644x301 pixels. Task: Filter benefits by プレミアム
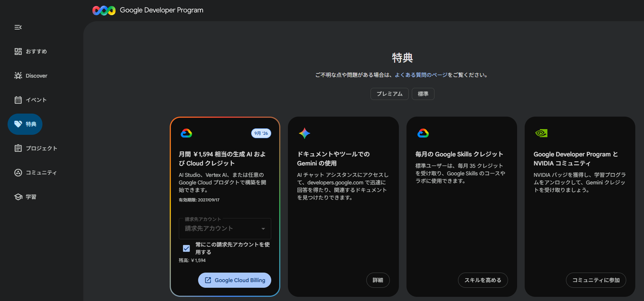coord(390,94)
